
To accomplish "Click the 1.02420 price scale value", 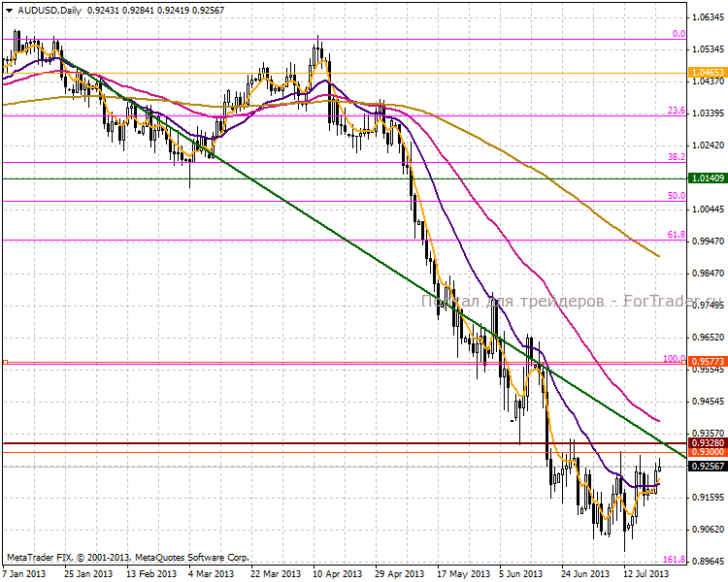I will (x=708, y=145).
